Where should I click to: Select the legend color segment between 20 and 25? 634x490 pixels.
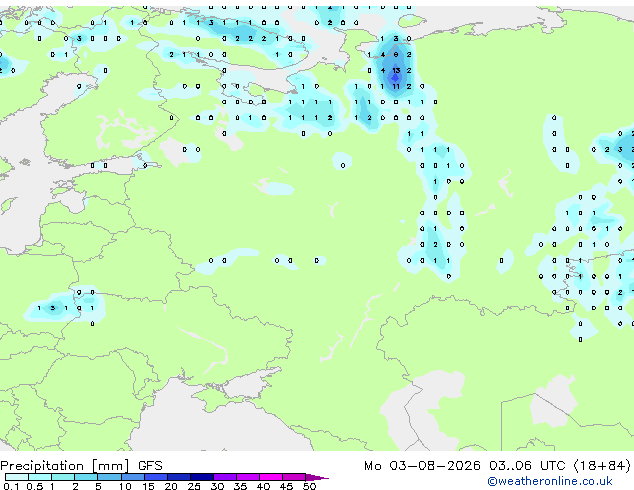(179, 477)
